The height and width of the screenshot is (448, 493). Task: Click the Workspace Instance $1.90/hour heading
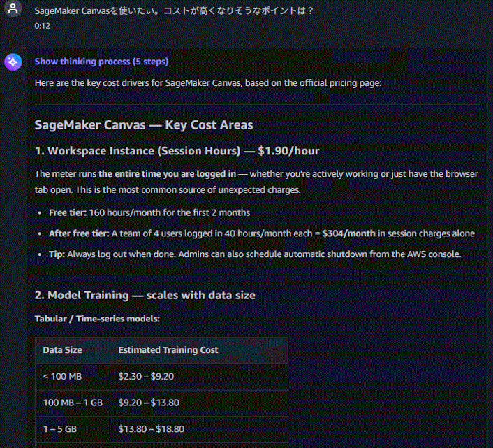pyautogui.click(x=177, y=151)
